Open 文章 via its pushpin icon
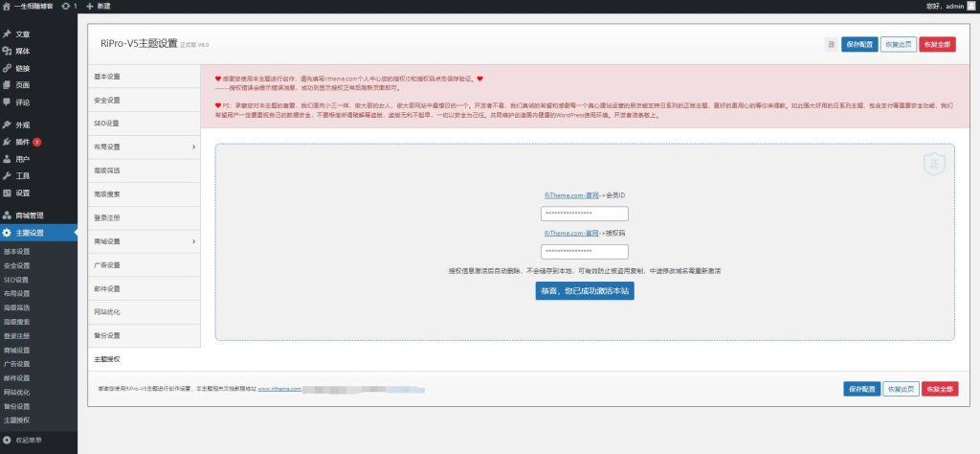 pos(7,34)
